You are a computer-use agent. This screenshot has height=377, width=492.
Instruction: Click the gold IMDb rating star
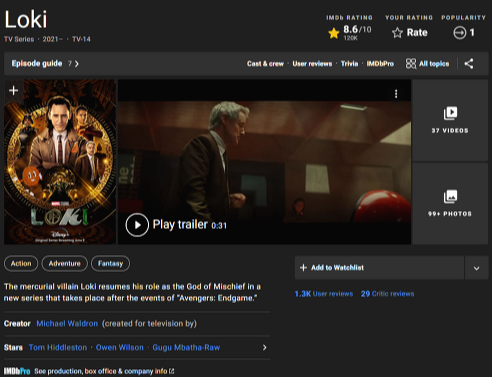334,33
